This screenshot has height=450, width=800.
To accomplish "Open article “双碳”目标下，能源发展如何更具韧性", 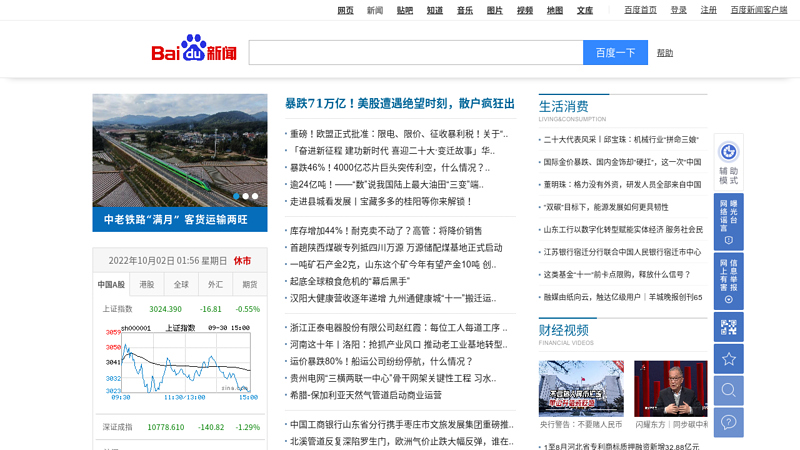I will [x=606, y=207].
